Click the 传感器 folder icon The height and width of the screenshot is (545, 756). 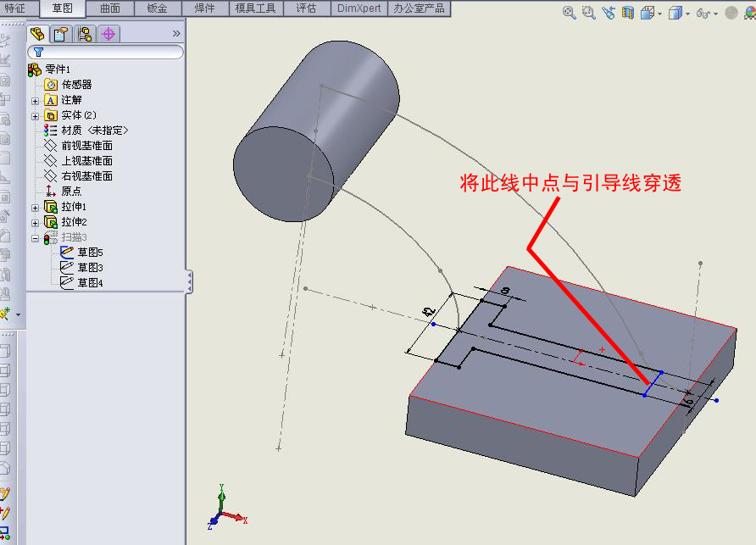51,85
